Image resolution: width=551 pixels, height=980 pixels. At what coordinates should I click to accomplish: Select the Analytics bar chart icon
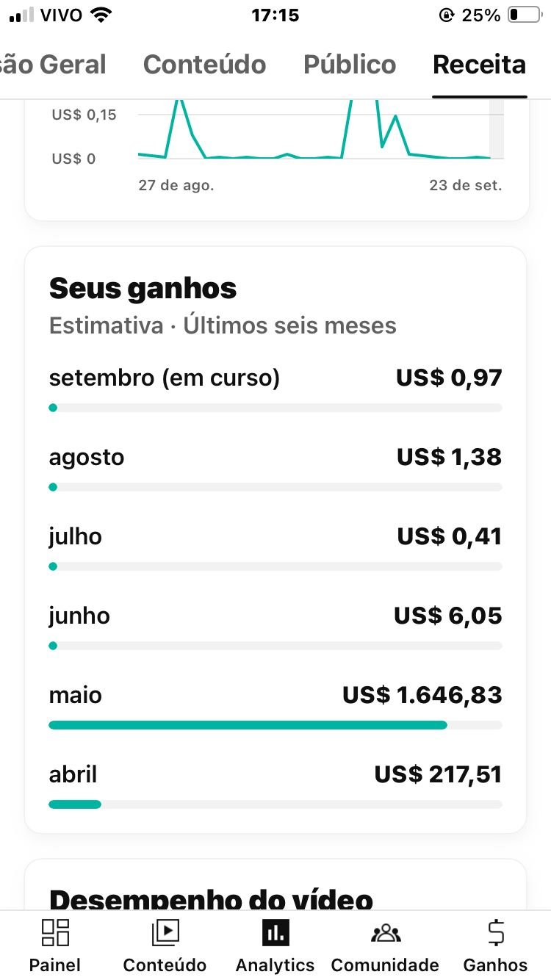[275, 932]
